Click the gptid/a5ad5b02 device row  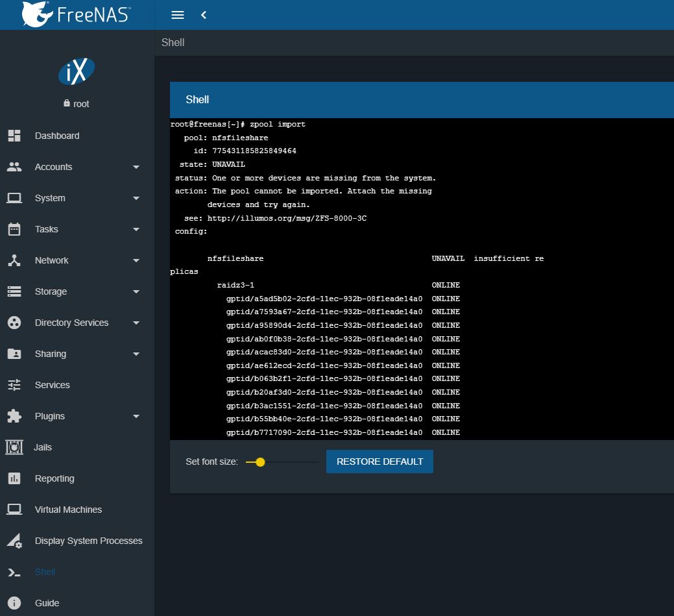(343, 299)
